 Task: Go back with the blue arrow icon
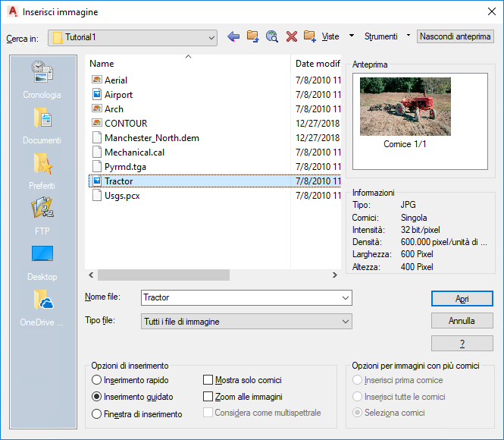tap(233, 36)
